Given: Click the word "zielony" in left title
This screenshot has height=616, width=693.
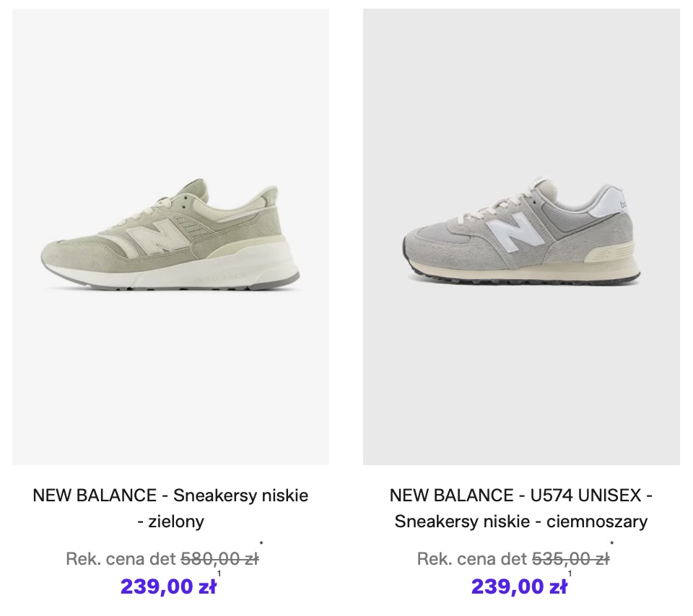Looking at the screenshot, I should tap(178, 521).
